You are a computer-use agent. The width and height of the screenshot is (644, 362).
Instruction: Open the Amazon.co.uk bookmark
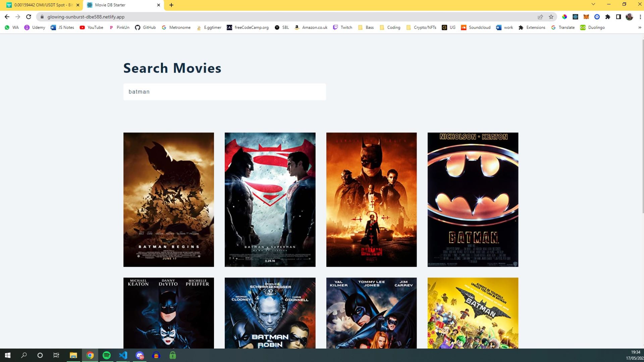point(311,27)
